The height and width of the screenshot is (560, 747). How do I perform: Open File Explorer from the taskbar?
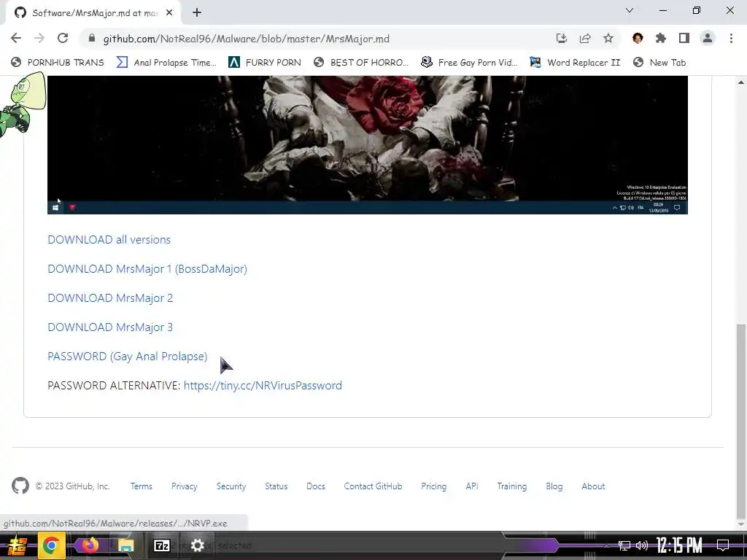pyautogui.click(x=125, y=545)
